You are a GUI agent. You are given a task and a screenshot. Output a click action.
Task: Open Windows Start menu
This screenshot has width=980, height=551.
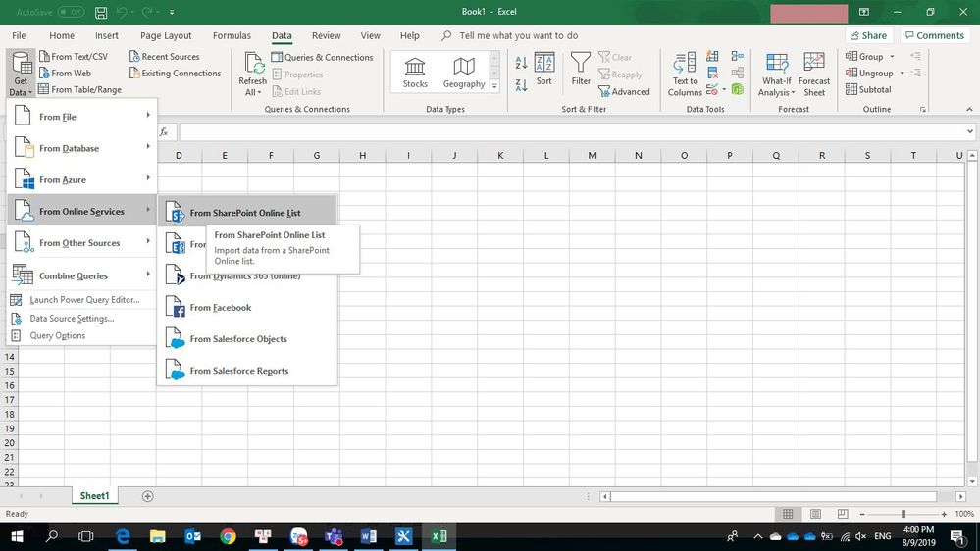[x=17, y=536]
